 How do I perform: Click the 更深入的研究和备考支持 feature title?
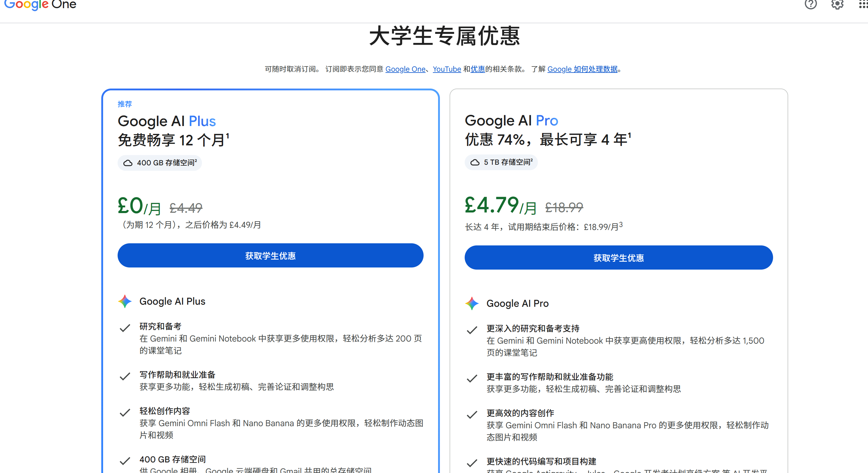coord(533,329)
